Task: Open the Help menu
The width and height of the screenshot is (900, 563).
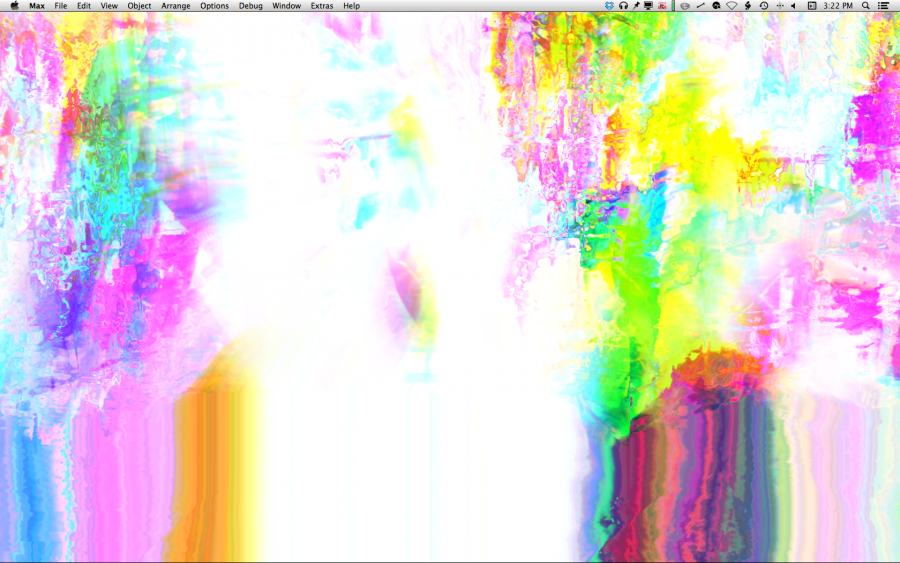Action: pos(351,6)
